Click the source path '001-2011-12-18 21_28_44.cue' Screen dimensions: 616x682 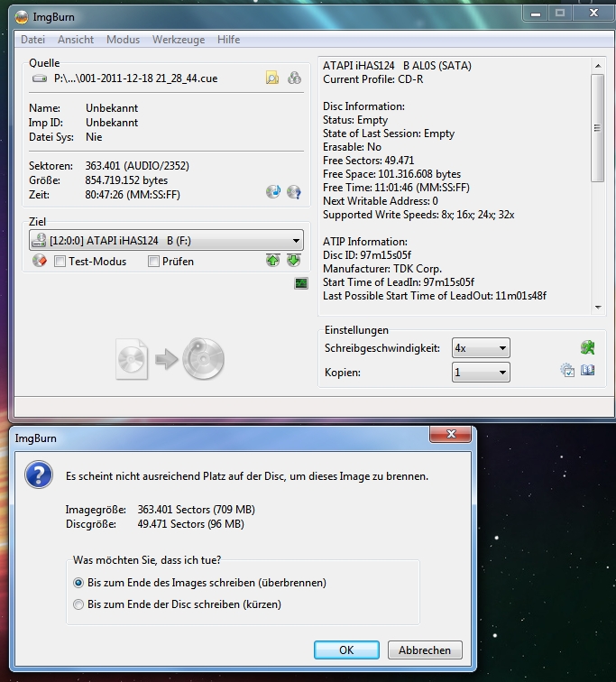pos(135,78)
